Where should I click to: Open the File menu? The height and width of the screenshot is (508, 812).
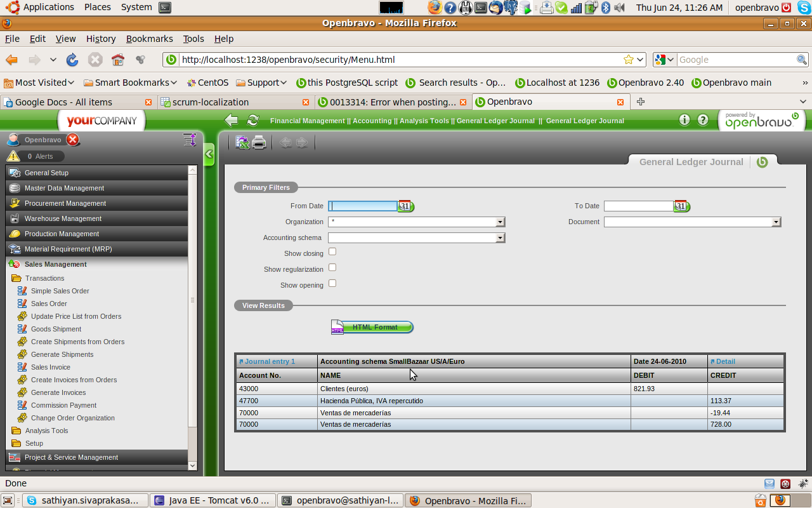pyautogui.click(x=12, y=39)
